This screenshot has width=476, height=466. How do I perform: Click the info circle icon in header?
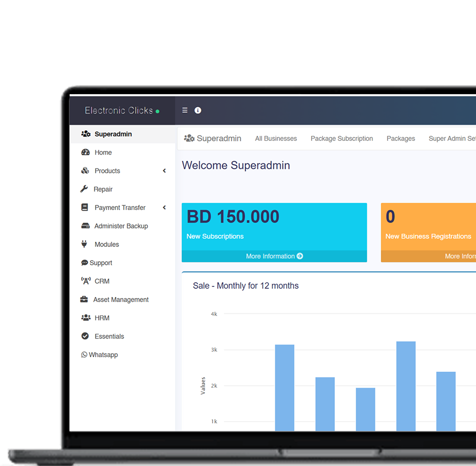pyautogui.click(x=198, y=110)
